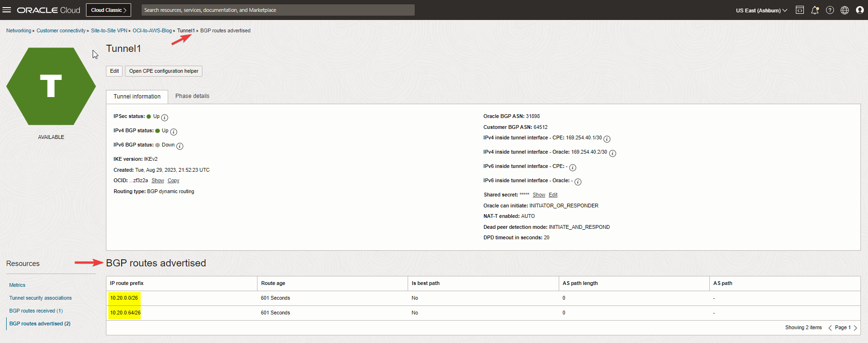The width and height of the screenshot is (868, 343).
Task: Open BGP routes received in Resources
Action: pyautogui.click(x=36, y=311)
